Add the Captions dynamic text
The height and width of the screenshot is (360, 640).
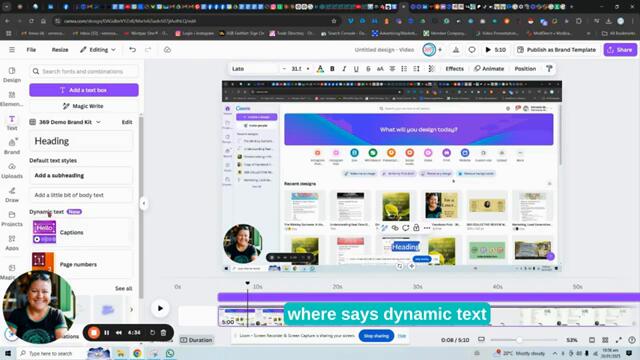(x=82, y=232)
